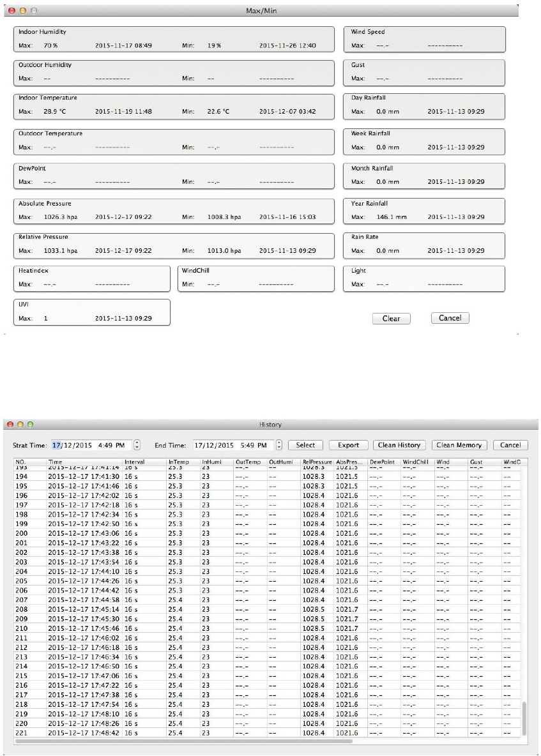This screenshot has width=541, height=756.
Task: Minimize the History window
Action: coord(20,424)
